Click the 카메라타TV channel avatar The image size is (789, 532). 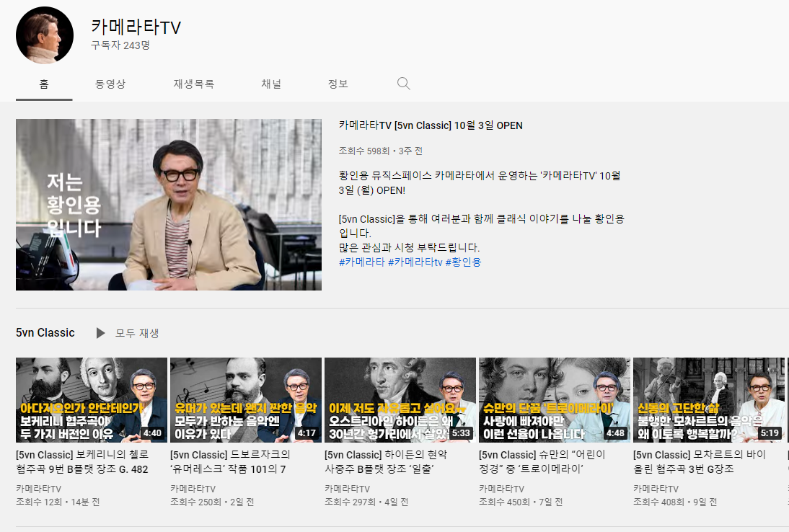(x=45, y=35)
